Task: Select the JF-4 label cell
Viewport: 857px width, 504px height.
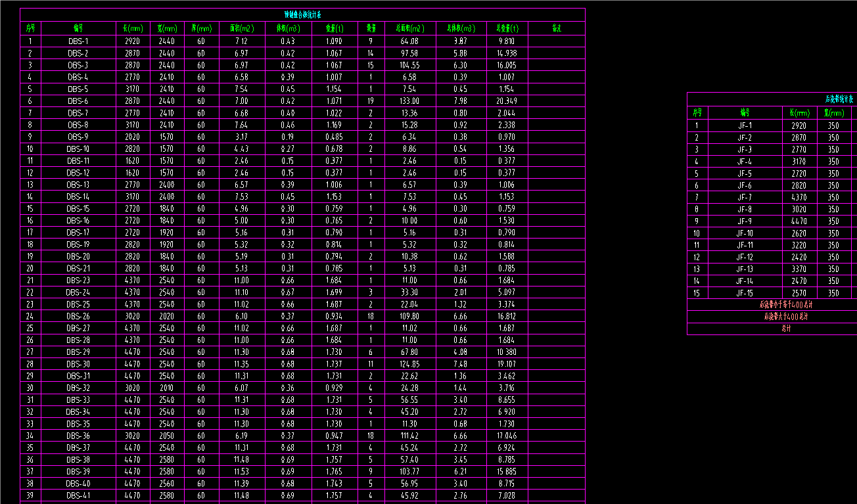Action: [x=745, y=161]
